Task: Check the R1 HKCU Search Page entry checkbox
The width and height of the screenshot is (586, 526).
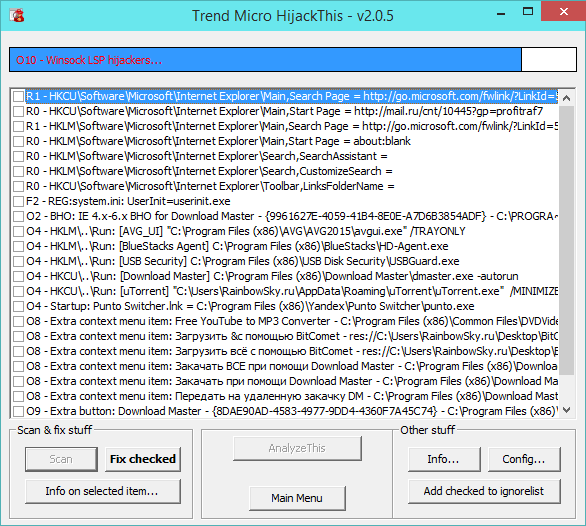Action: (x=18, y=96)
